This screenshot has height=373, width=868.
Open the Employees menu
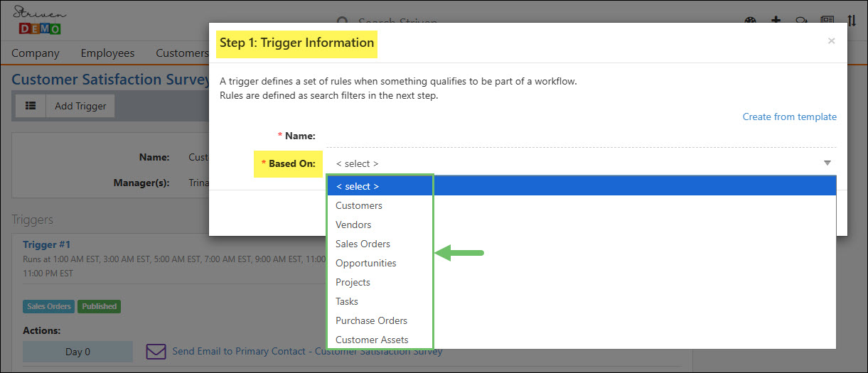pos(107,53)
